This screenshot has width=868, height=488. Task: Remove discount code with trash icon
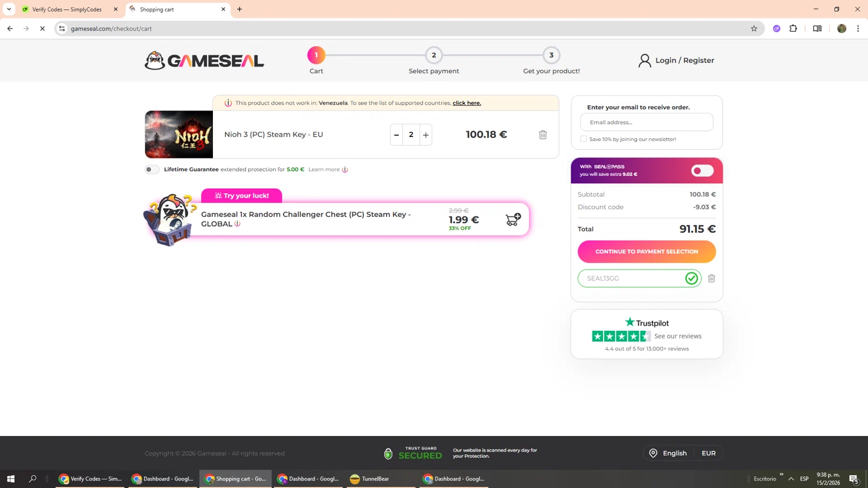pyautogui.click(x=712, y=278)
